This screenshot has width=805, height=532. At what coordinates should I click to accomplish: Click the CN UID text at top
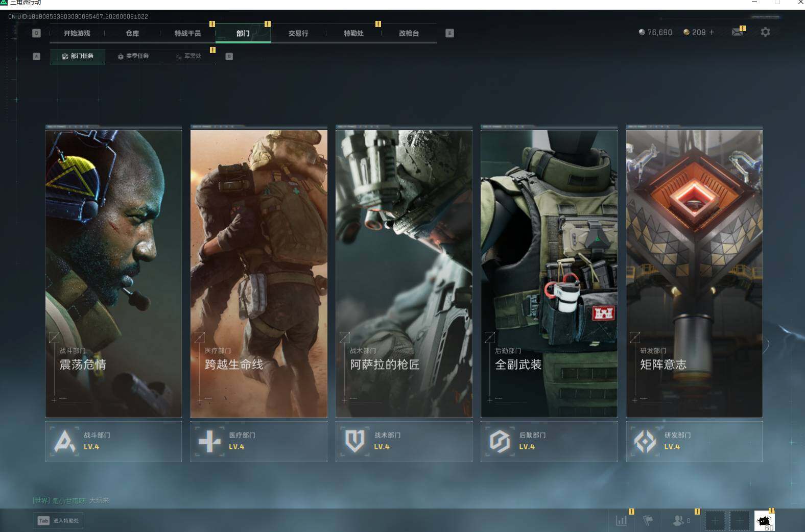click(x=78, y=16)
